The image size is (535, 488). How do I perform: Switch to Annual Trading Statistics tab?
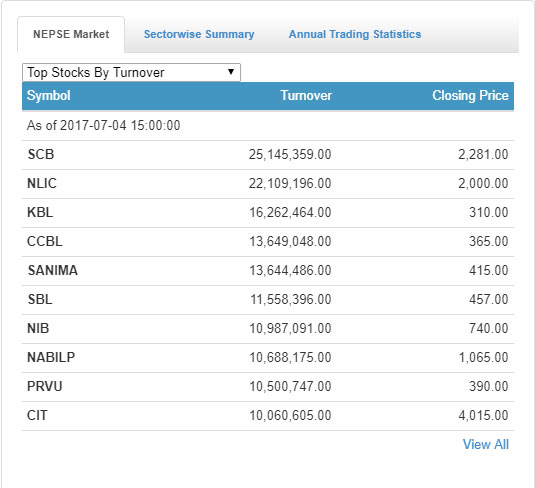[355, 34]
